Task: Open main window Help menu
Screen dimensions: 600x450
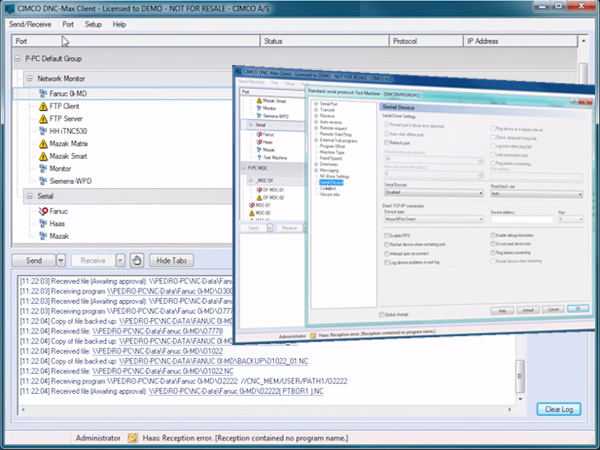Action: point(119,24)
